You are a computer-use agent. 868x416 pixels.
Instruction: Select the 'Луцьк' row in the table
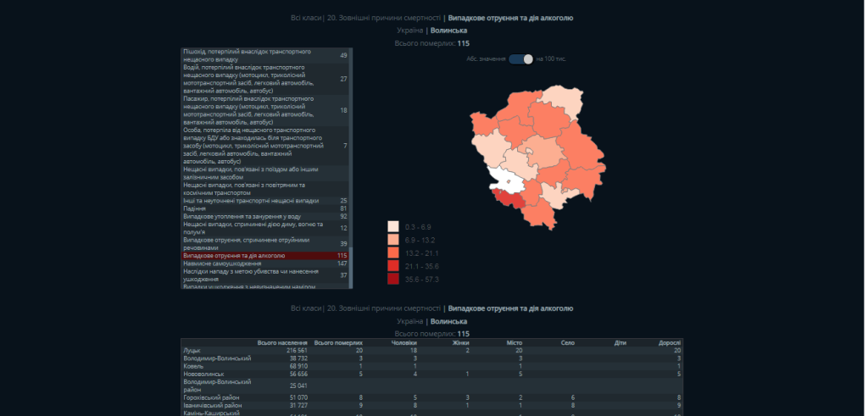(x=192, y=350)
